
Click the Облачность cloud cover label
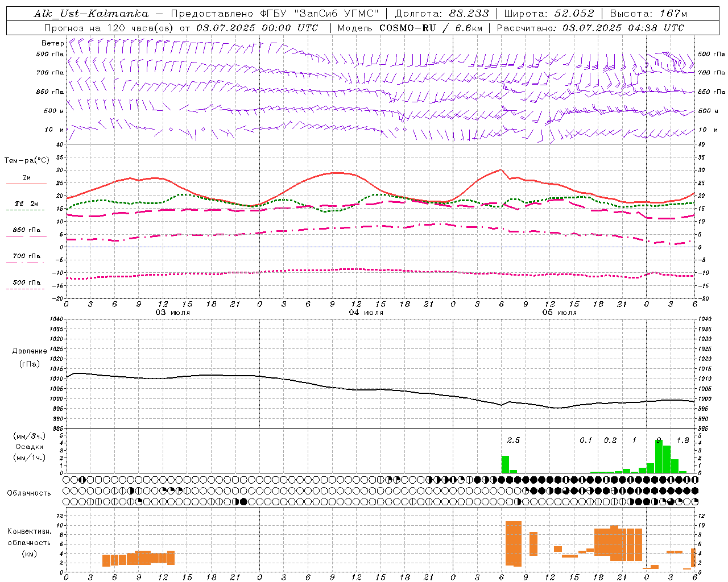click(x=29, y=493)
